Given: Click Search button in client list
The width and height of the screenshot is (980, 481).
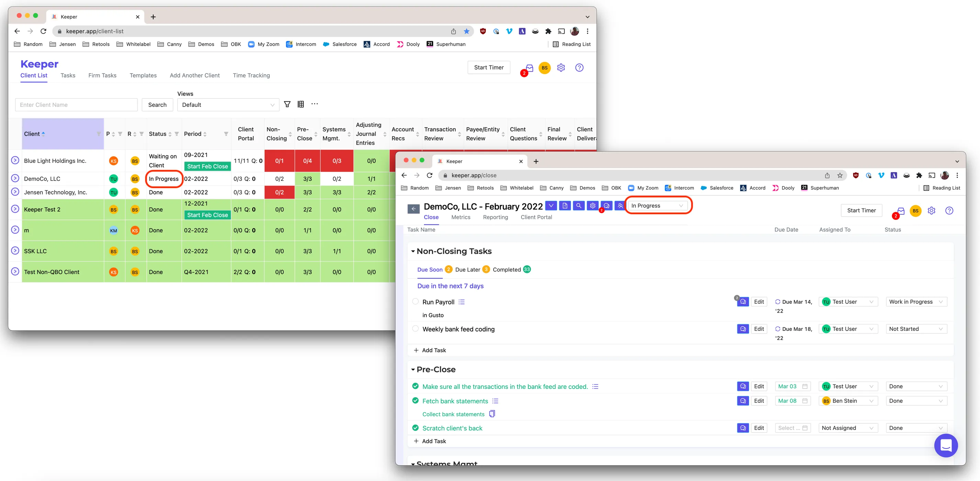Looking at the screenshot, I should tap(157, 104).
